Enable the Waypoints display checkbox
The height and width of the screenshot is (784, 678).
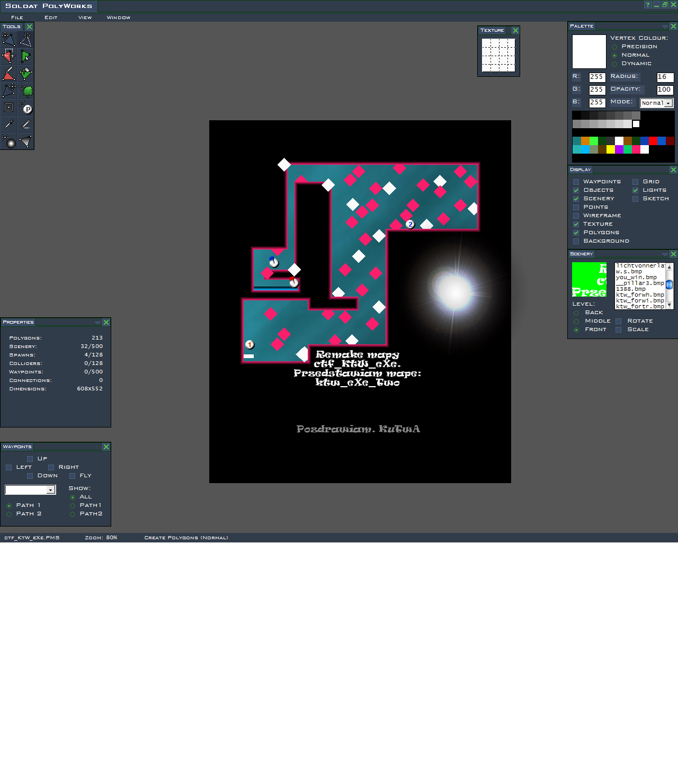click(576, 182)
